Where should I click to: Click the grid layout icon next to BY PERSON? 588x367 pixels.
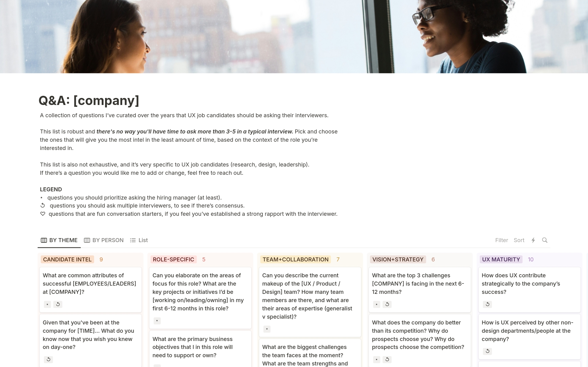87,240
